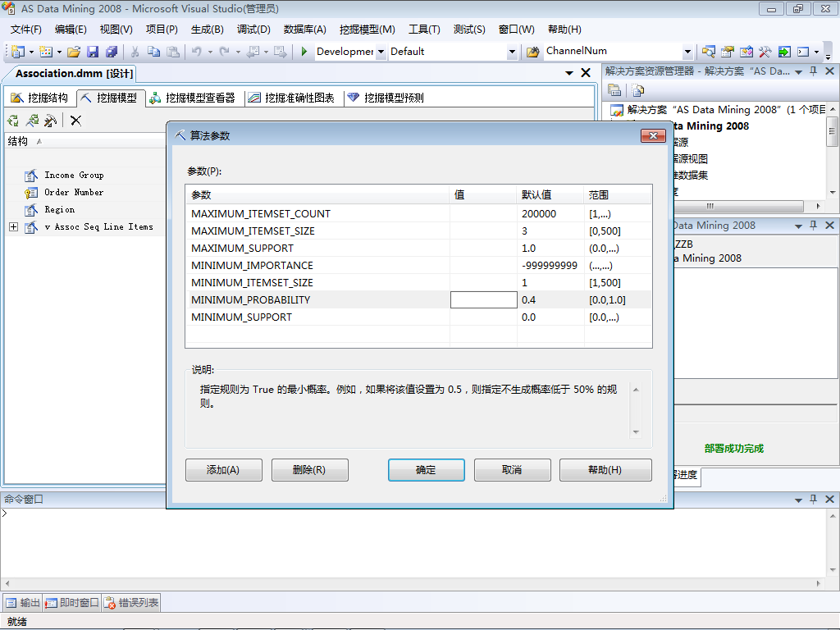
Task: Click the 默认值 column header
Action: [550, 195]
